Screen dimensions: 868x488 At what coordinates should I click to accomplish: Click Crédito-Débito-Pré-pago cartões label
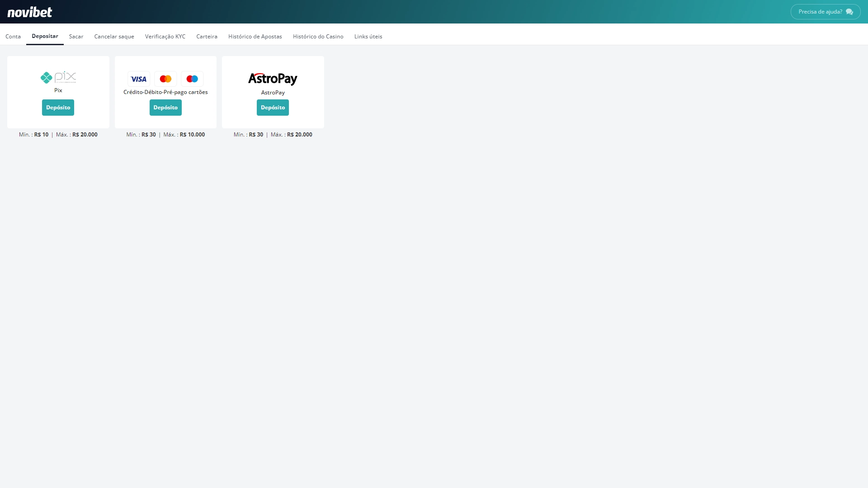point(165,92)
